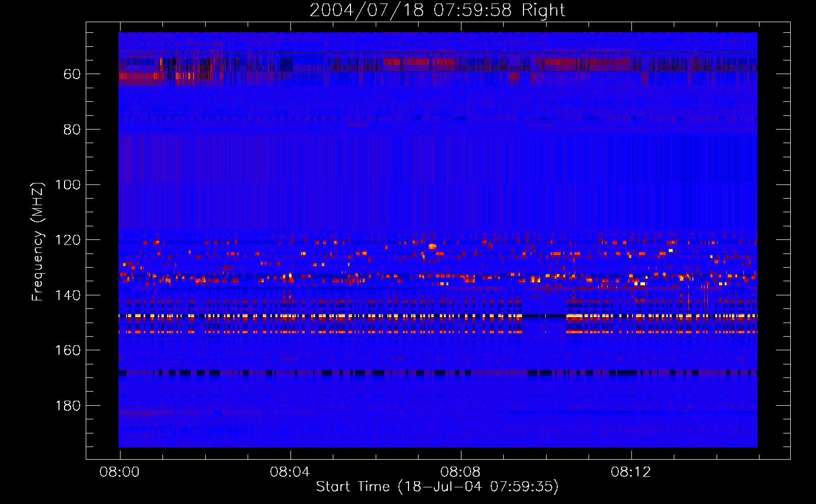Click the 'Start Time (18-Jul-04 07:59:35)' label
Screen dimensions: 816x504
437,487
